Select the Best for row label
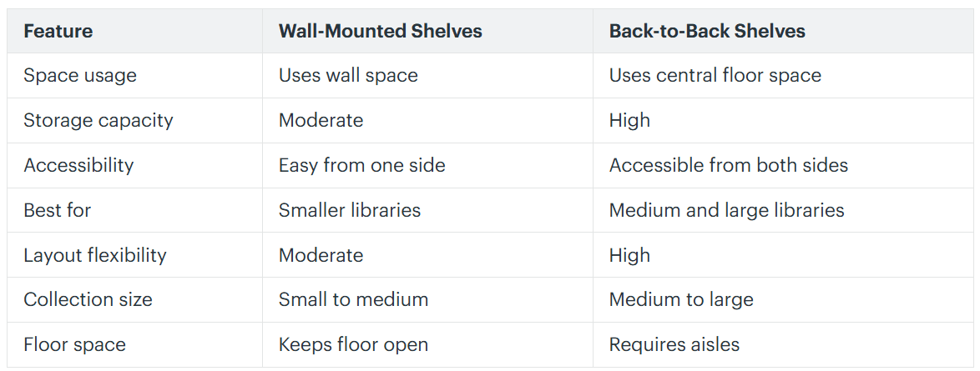The height and width of the screenshot is (371, 980). (x=58, y=210)
